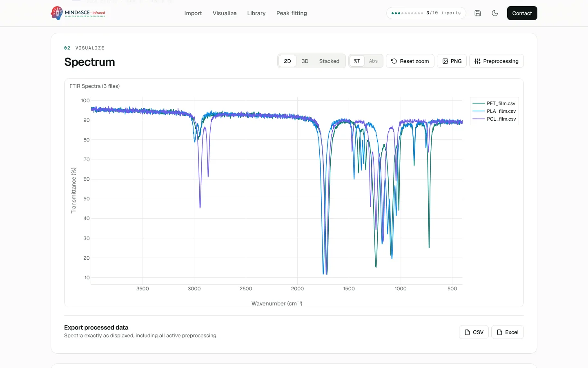Click the Wavenumber (cm⁻¹) axis label
Screen dimensions: 588x368
coord(277,303)
